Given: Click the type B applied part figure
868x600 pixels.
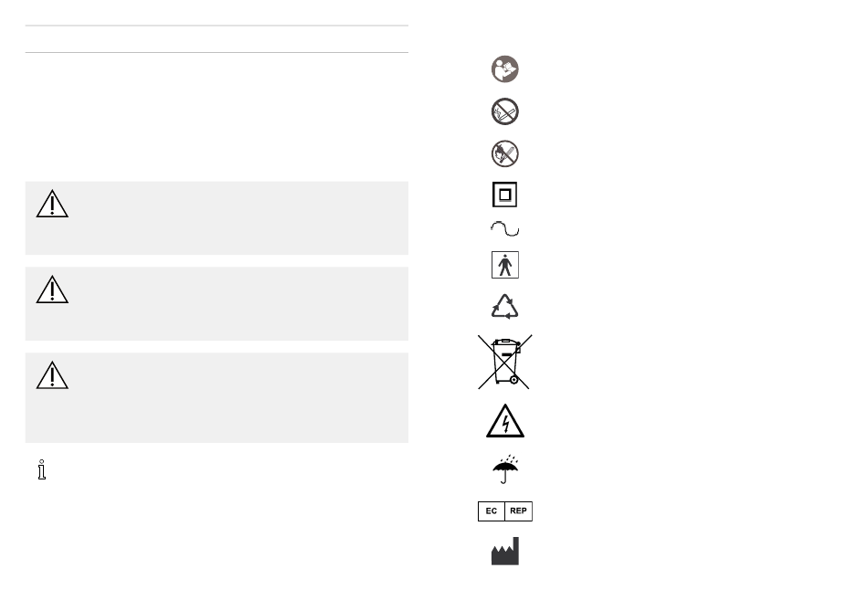Looking at the screenshot, I should pos(505,265).
